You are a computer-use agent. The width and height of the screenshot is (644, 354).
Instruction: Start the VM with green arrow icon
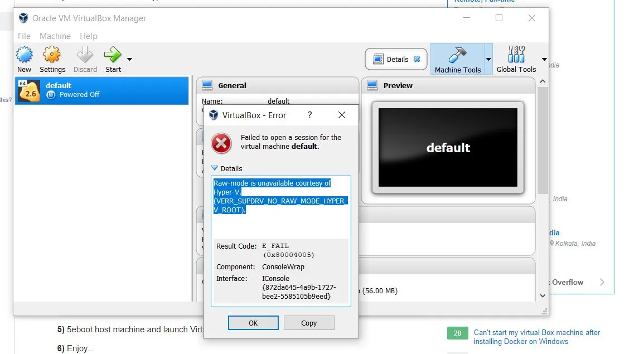pos(113,55)
